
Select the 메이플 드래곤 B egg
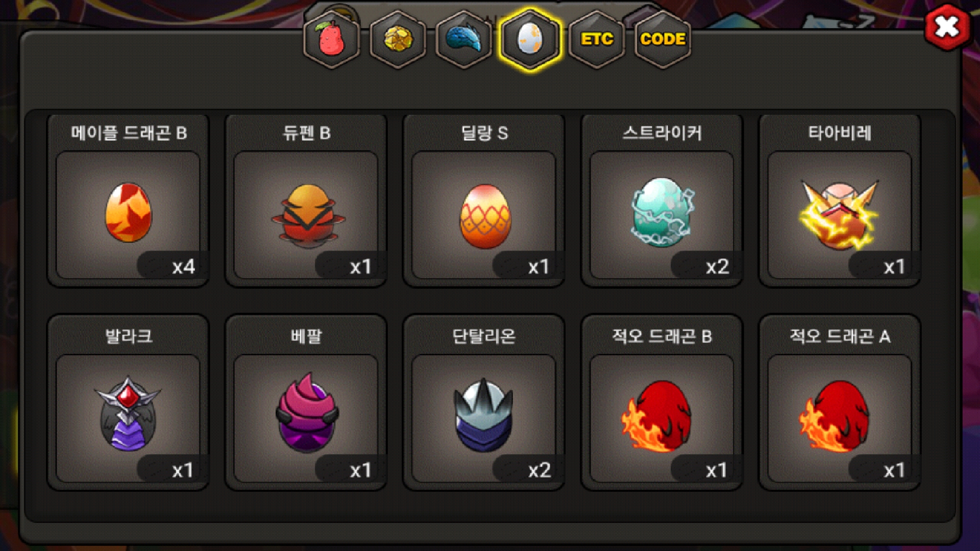(128, 212)
